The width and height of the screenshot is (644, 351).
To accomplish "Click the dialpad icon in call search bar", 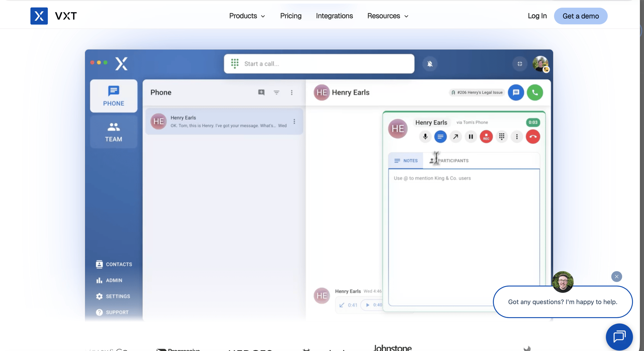I will (235, 63).
